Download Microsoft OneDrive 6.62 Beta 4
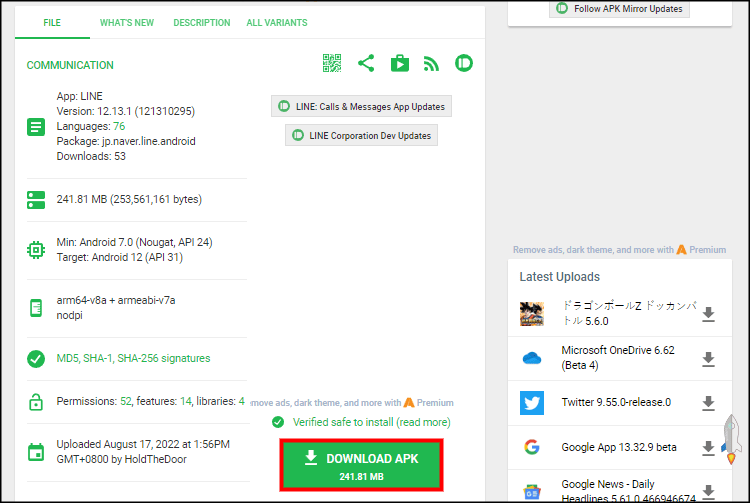Viewport: 750px width, 503px height. click(708, 359)
